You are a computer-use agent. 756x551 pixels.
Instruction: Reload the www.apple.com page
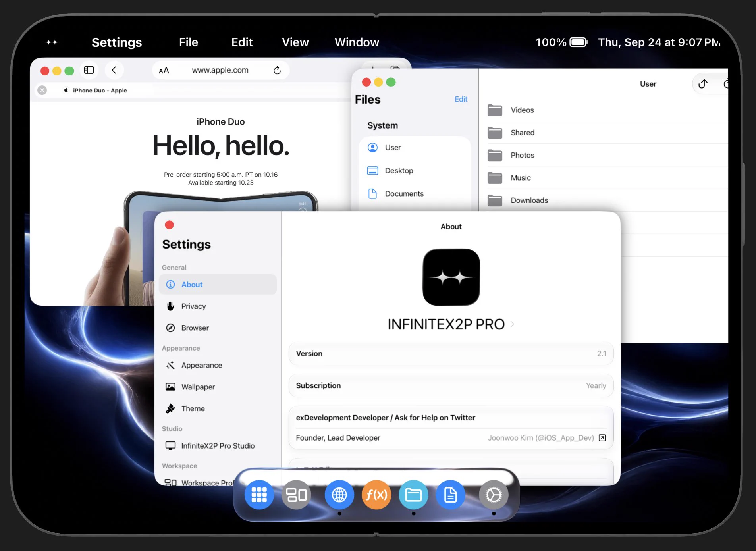(x=277, y=70)
